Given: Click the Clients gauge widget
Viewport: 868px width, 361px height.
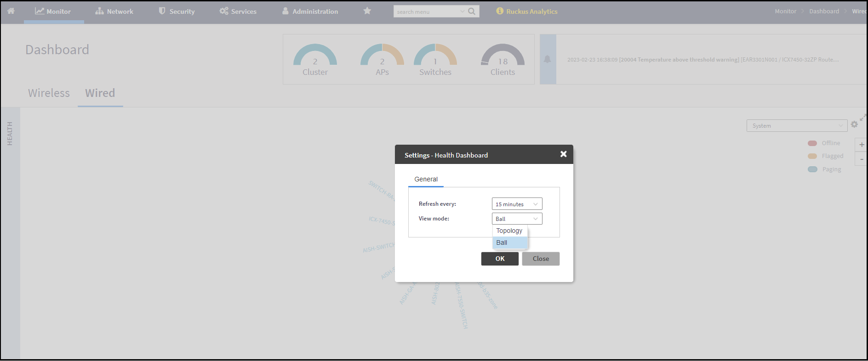Looking at the screenshot, I should (503, 60).
